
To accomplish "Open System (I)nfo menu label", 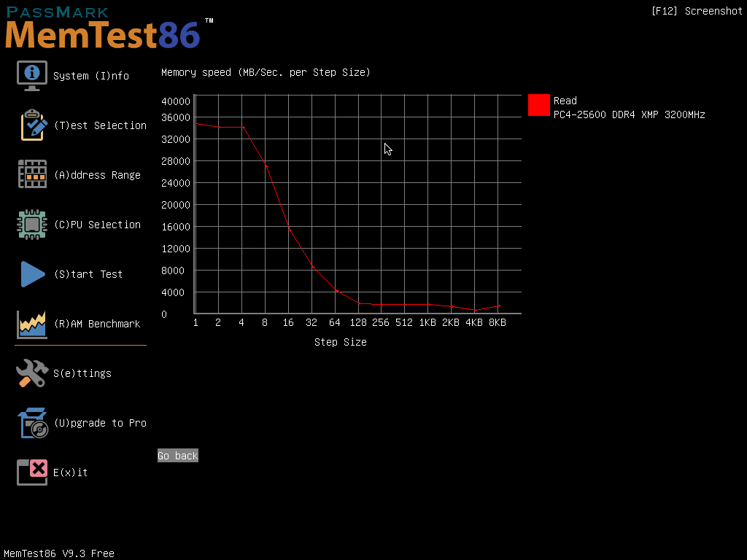I will click(91, 76).
